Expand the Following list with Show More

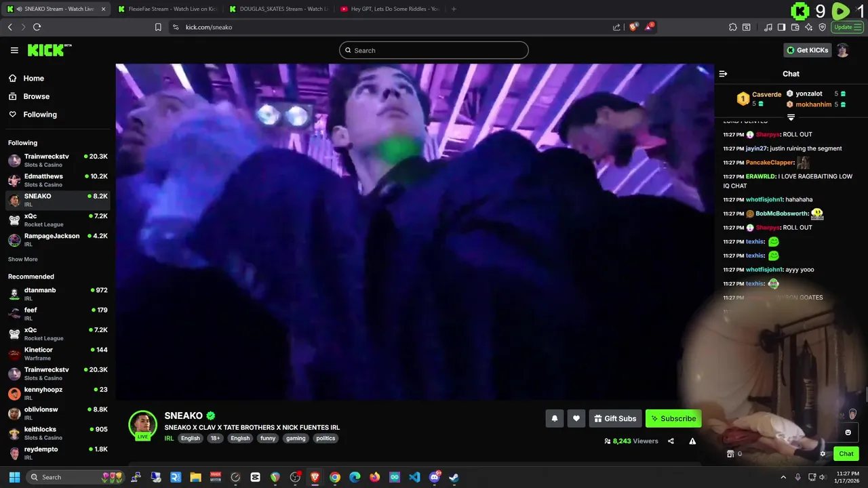[x=23, y=260]
